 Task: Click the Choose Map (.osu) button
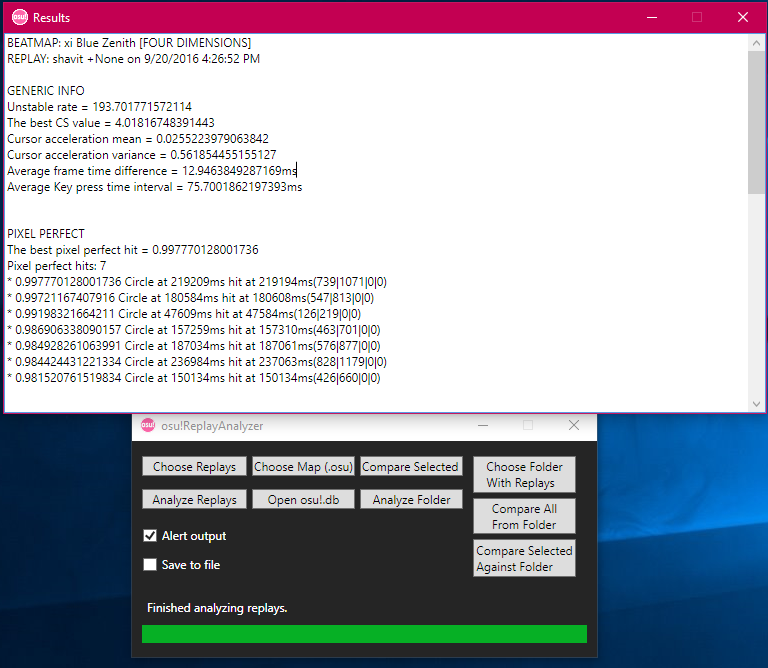coord(303,466)
